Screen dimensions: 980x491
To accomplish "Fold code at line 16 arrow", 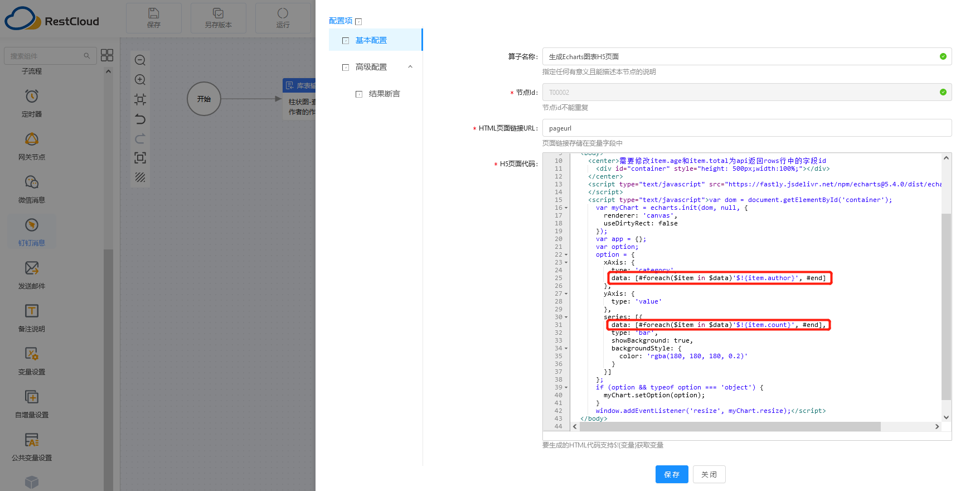I will click(566, 208).
